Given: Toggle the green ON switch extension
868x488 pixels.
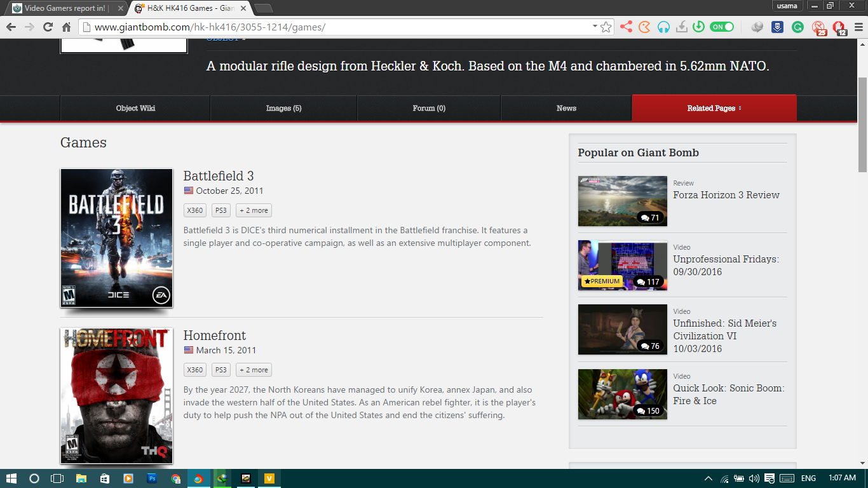Looking at the screenshot, I should pyautogui.click(x=722, y=27).
